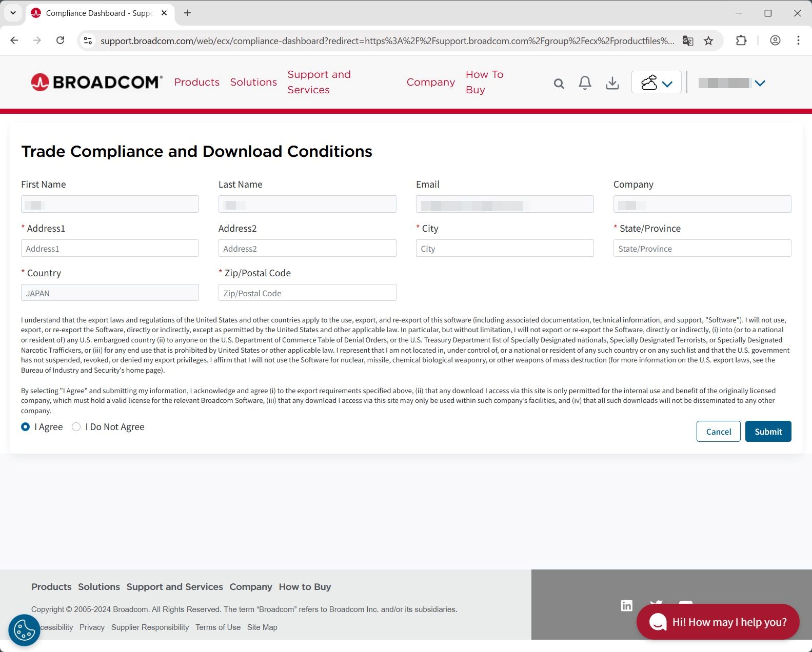Open Supplier Responsibility footer link
The width and height of the screenshot is (812, 652).
[150, 627]
